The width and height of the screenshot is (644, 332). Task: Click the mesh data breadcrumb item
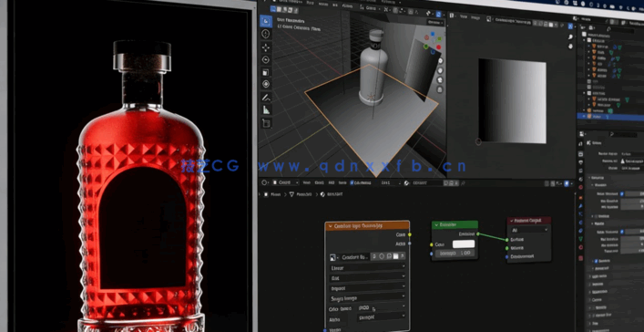[x=301, y=193]
